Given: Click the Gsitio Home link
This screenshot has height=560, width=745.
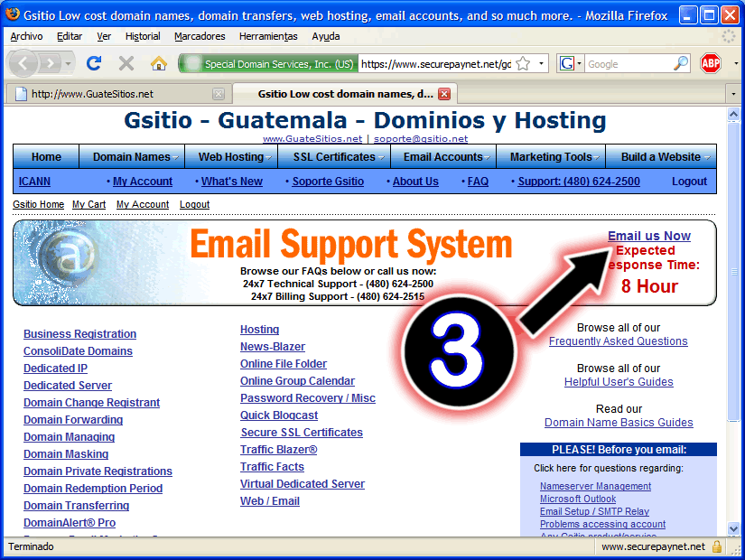Looking at the screenshot, I should (x=39, y=204).
